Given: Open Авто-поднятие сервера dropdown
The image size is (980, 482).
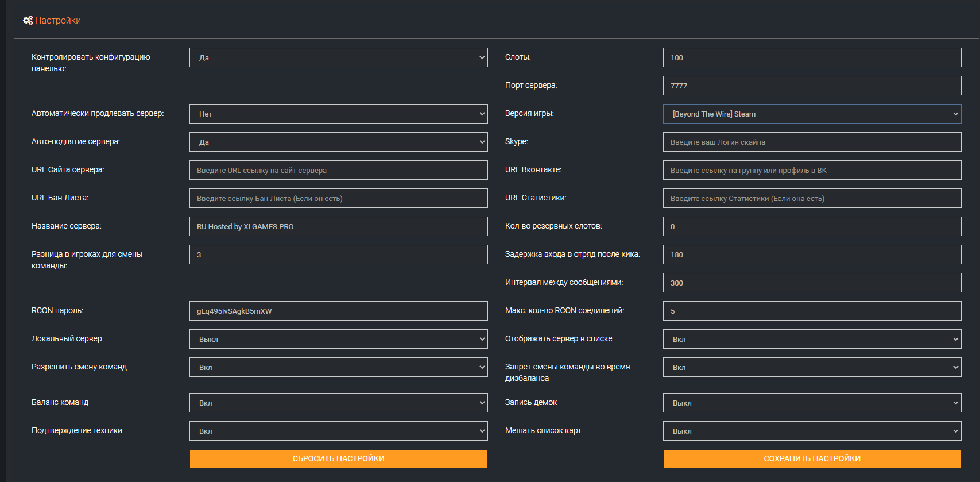Looking at the screenshot, I should click(338, 142).
